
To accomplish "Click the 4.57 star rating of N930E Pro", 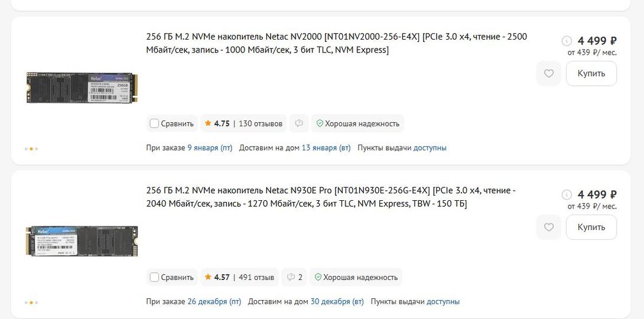I will tap(217, 277).
